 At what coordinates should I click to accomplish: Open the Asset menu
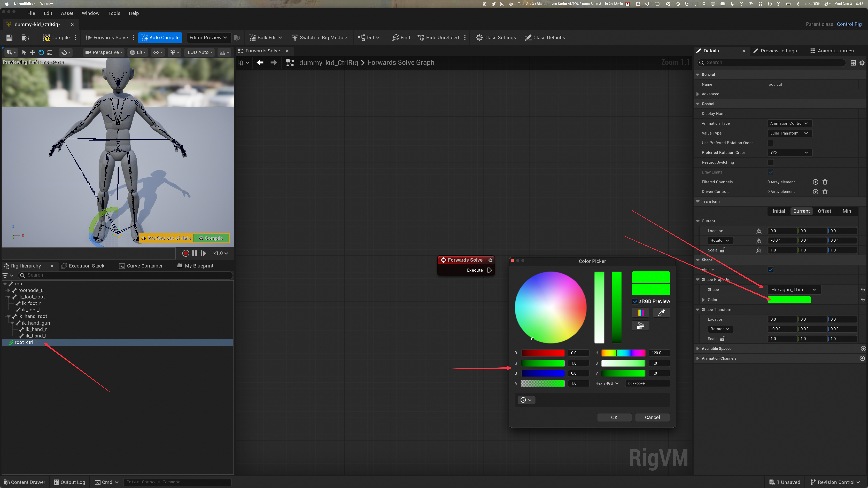pos(67,13)
